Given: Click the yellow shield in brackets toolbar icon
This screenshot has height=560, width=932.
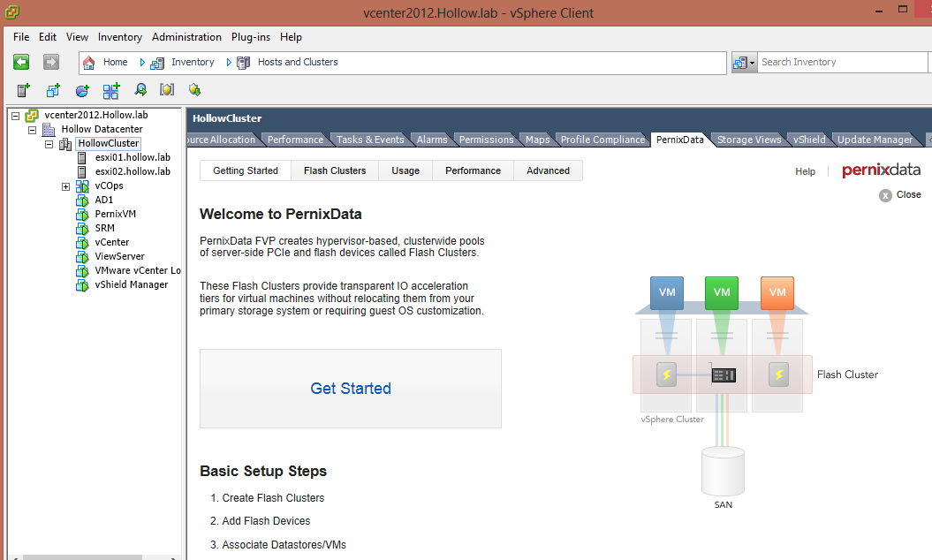Looking at the screenshot, I should [x=167, y=90].
